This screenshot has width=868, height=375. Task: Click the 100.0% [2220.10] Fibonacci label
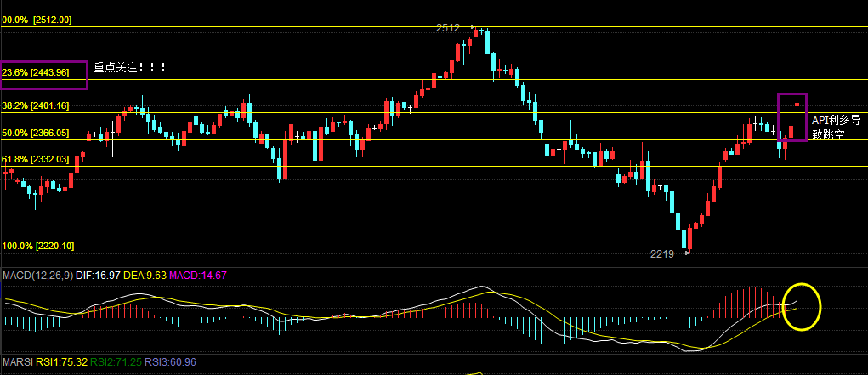click(x=38, y=246)
